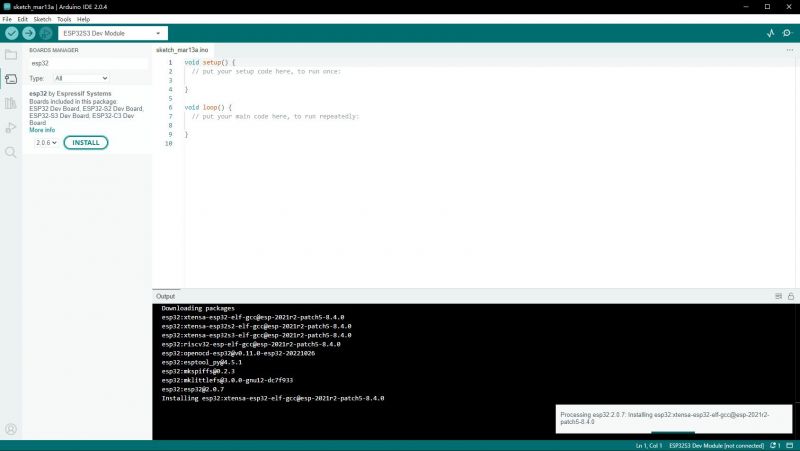Click the Upload arrow button
Viewport: 800px width, 451px height.
pyautogui.click(x=29, y=33)
